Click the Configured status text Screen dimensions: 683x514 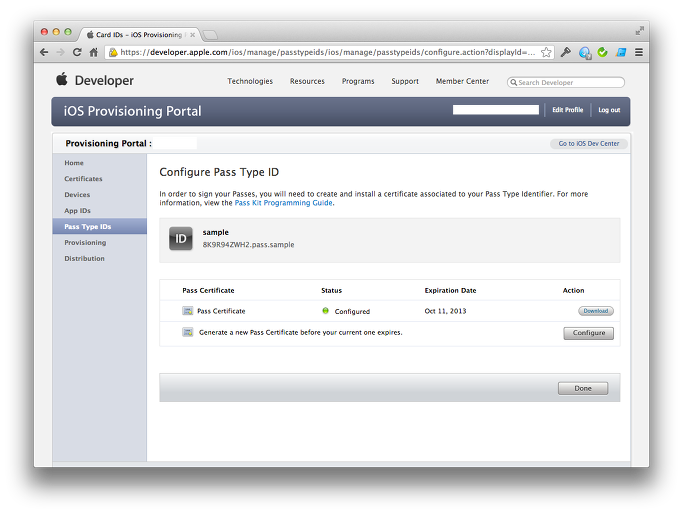(x=352, y=311)
